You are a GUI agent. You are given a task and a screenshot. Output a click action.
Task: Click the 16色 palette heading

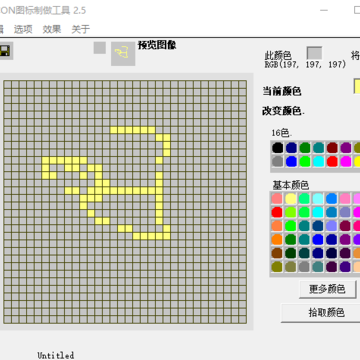[282, 133]
